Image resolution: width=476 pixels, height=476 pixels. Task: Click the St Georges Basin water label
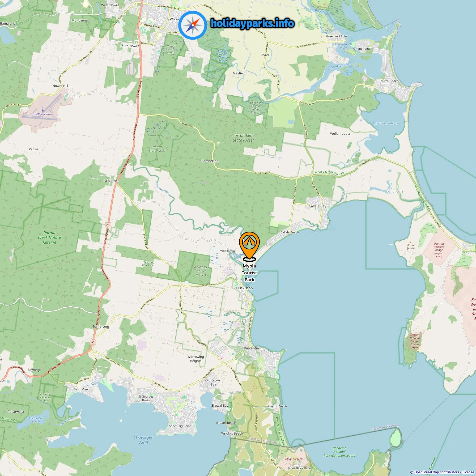coord(143,440)
